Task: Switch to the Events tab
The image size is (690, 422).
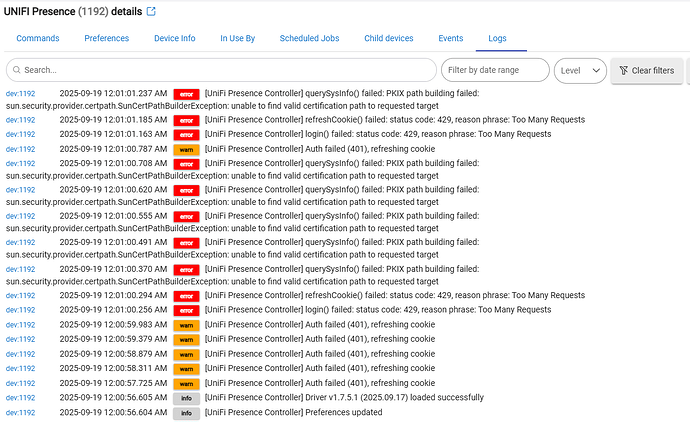Action: (x=451, y=38)
